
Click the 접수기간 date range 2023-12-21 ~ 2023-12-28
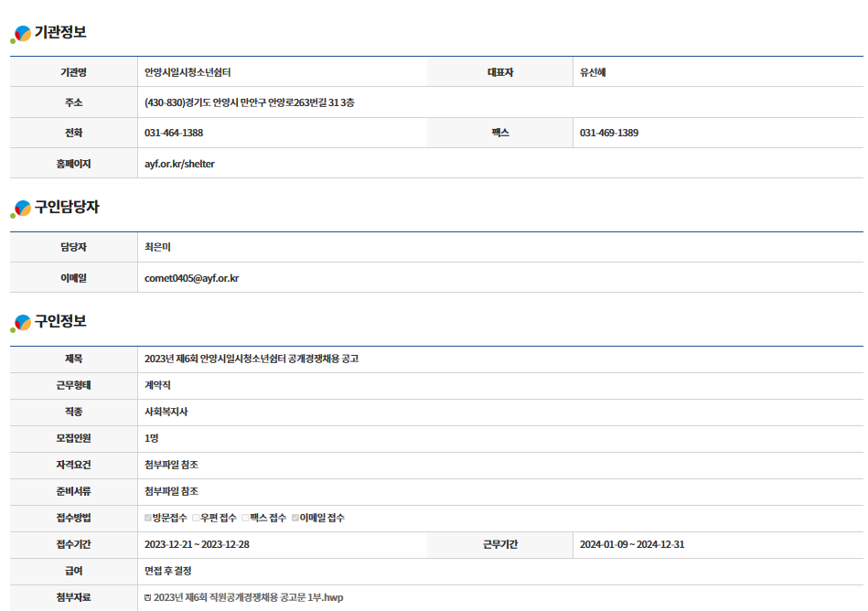197,545
